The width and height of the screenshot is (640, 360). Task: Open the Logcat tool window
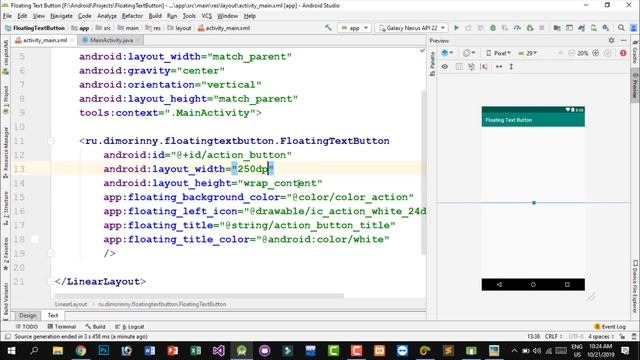click(x=130, y=327)
